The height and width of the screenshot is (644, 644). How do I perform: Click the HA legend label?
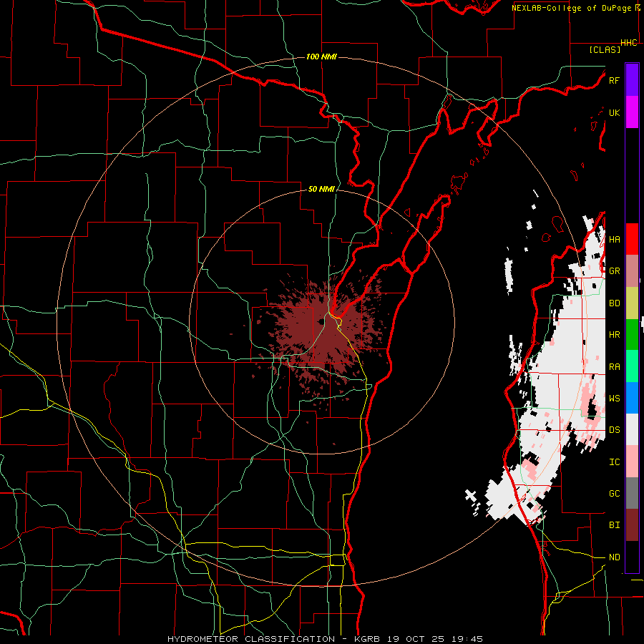(x=614, y=239)
